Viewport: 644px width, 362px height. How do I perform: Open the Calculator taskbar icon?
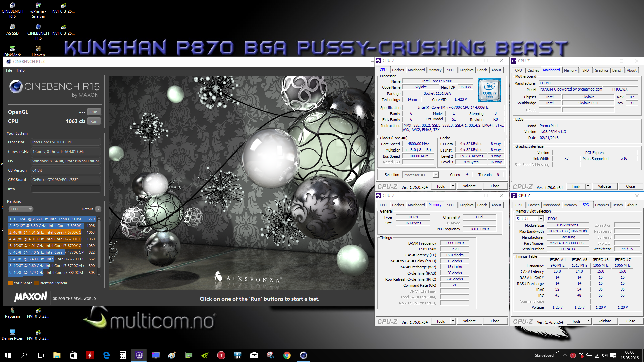click(x=123, y=355)
